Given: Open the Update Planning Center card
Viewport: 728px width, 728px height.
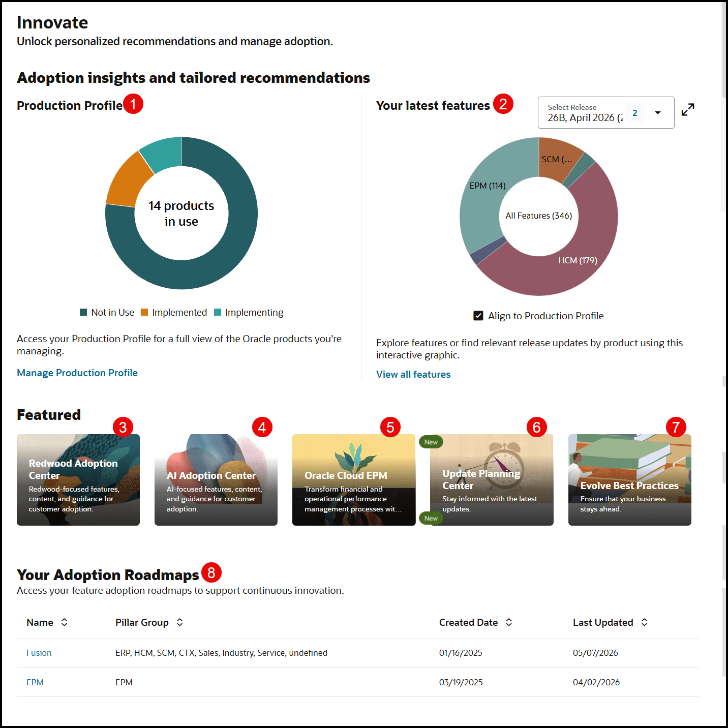Looking at the screenshot, I should click(x=492, y=480).
